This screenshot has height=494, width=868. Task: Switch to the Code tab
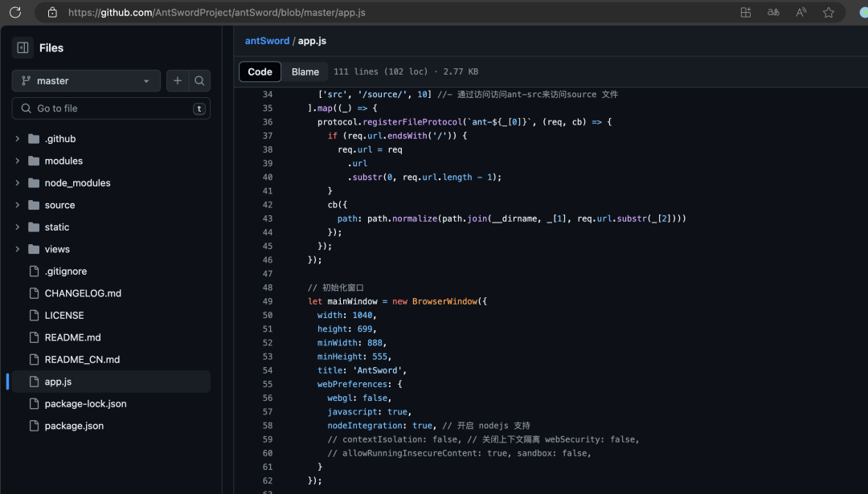tap(260, 72)
